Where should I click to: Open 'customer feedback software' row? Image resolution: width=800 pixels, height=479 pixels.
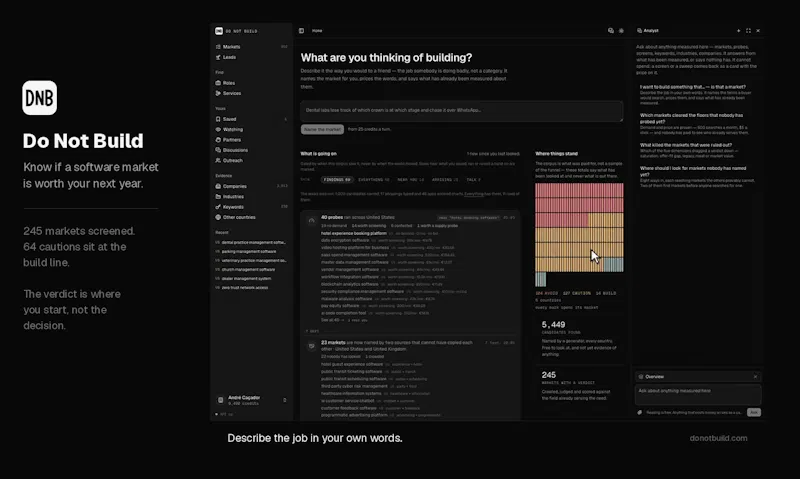pos(348,408)
